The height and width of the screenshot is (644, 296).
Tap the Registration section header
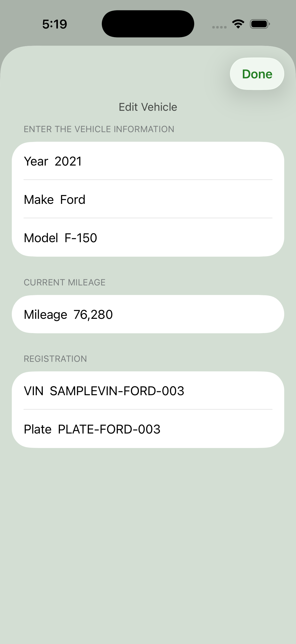pyautogui.click(x=55, y=359)
